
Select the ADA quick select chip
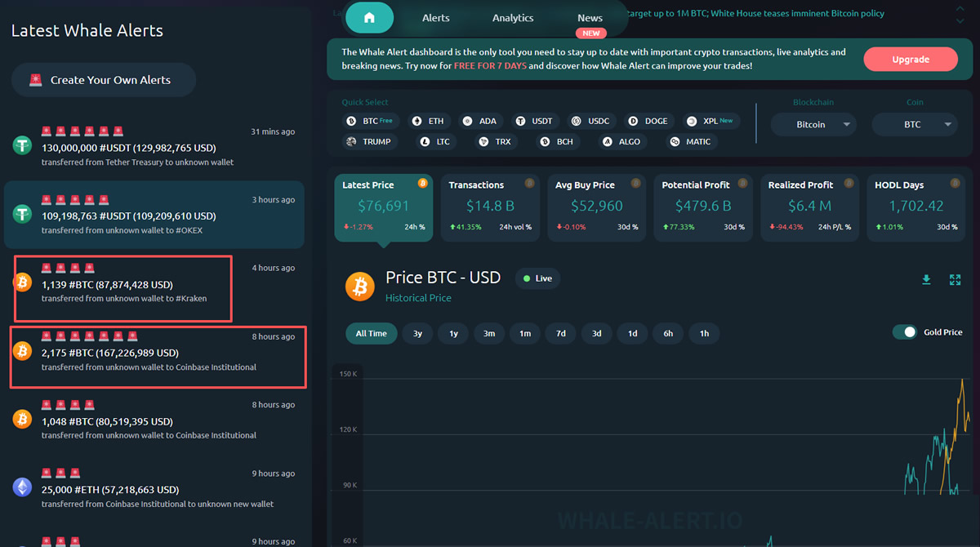(x=479, y=121)
